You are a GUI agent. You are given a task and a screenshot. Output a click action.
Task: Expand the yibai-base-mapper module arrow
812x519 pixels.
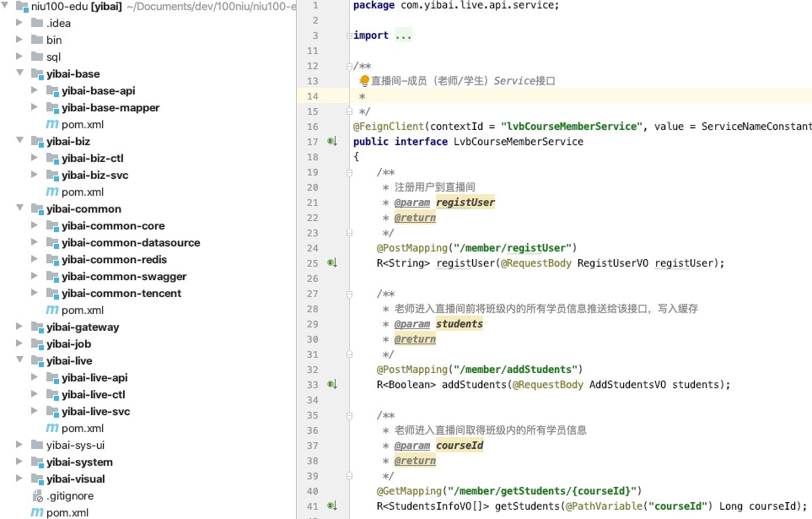click(x=35, y=107)
